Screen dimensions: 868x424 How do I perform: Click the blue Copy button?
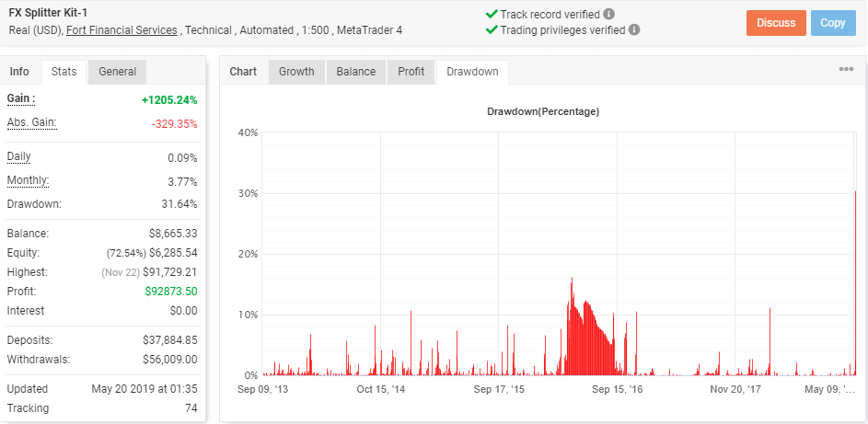pyautogui.click(x=833, y=23)
